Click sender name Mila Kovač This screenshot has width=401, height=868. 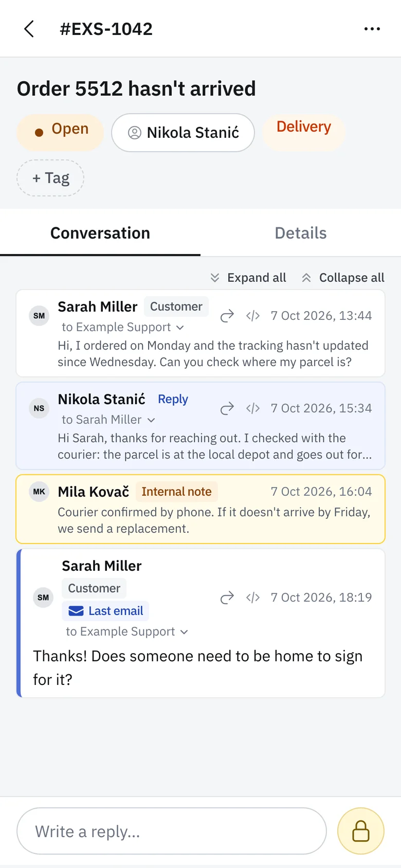pos(94,492)
